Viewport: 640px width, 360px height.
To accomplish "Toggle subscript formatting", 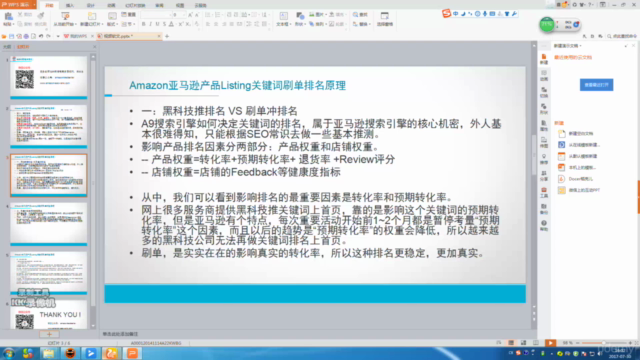I will click(188, 24).
